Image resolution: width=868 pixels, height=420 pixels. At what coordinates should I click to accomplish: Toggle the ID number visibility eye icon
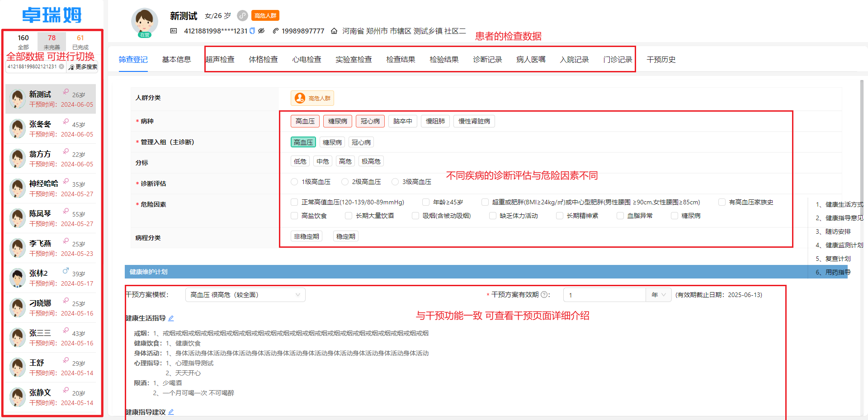click(x=261, y=31)
